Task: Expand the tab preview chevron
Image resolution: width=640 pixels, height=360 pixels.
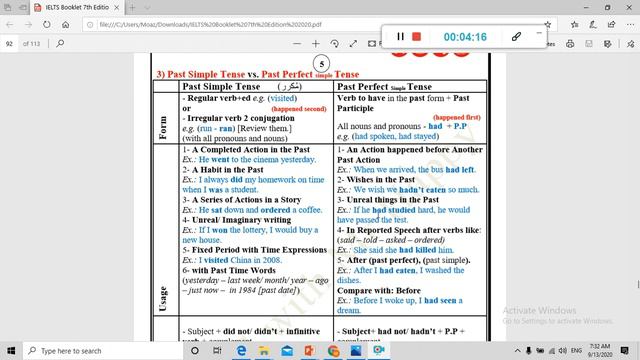Action: coord(147,7)
